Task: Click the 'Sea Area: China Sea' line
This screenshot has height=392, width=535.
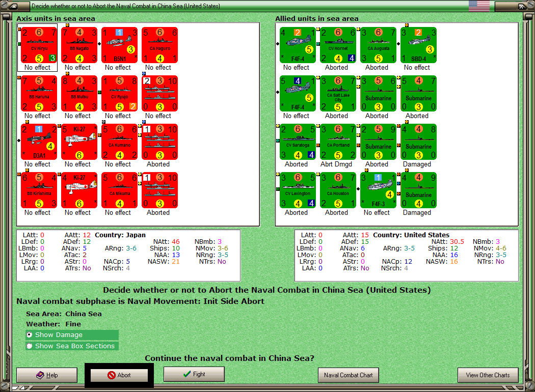Action: click(64, 314)
